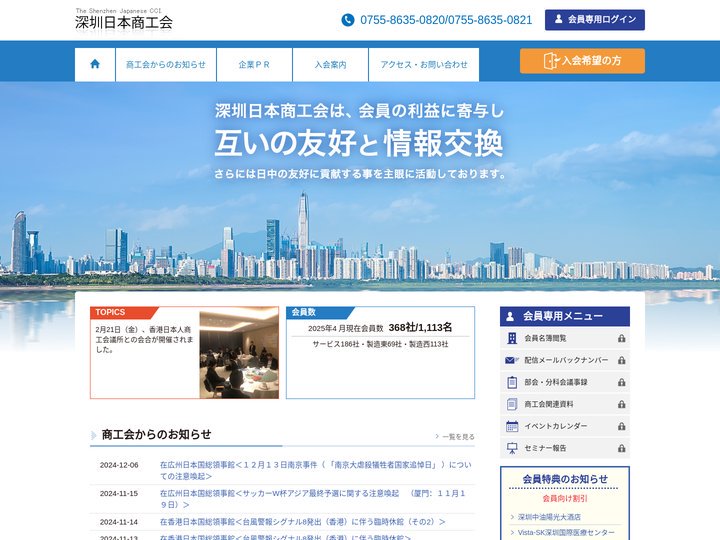Open 部会・分科会議事録 member menu item
Screen dimensions: 720x540
coord(565,382)
